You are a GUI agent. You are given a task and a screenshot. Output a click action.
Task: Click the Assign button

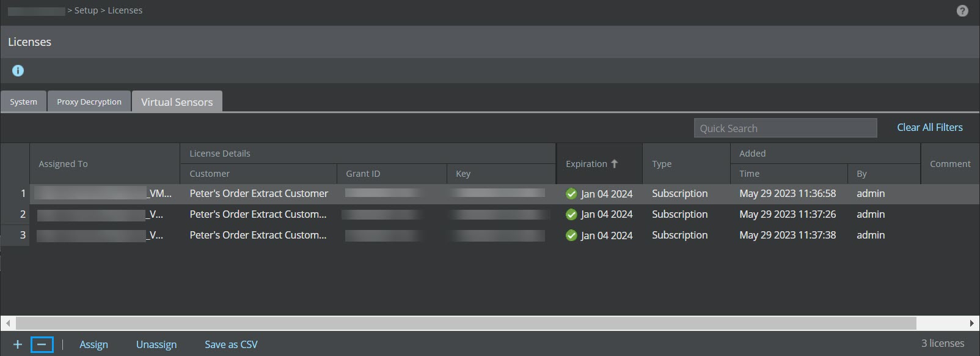(93, 344)
